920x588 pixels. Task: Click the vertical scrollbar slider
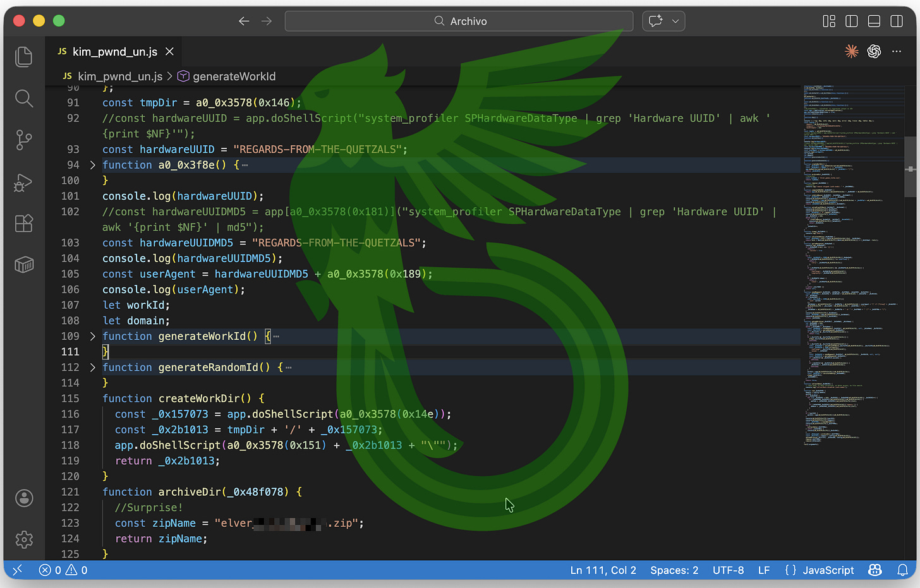911,167
